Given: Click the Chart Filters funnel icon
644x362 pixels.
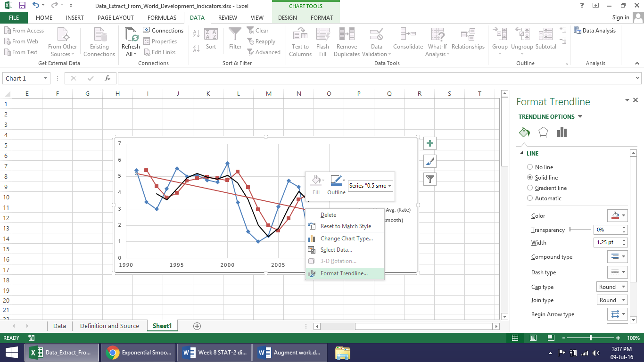Looking at the screenshot, I should 429,179.
